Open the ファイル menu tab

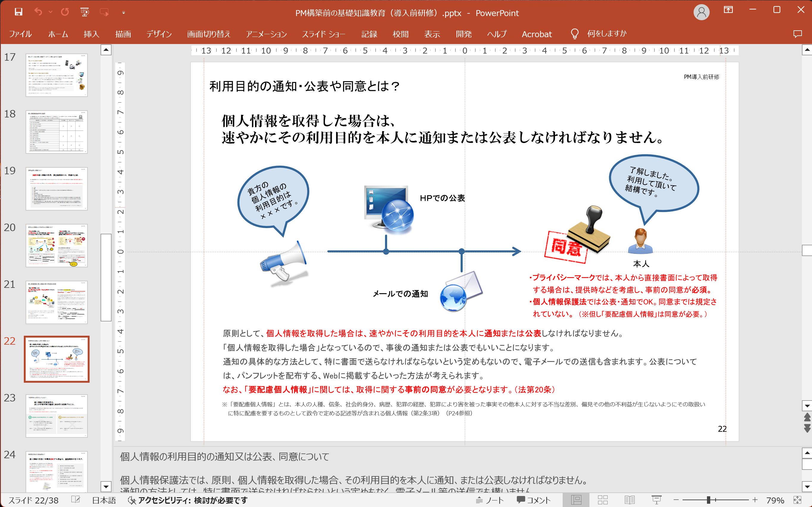point(20,34)
